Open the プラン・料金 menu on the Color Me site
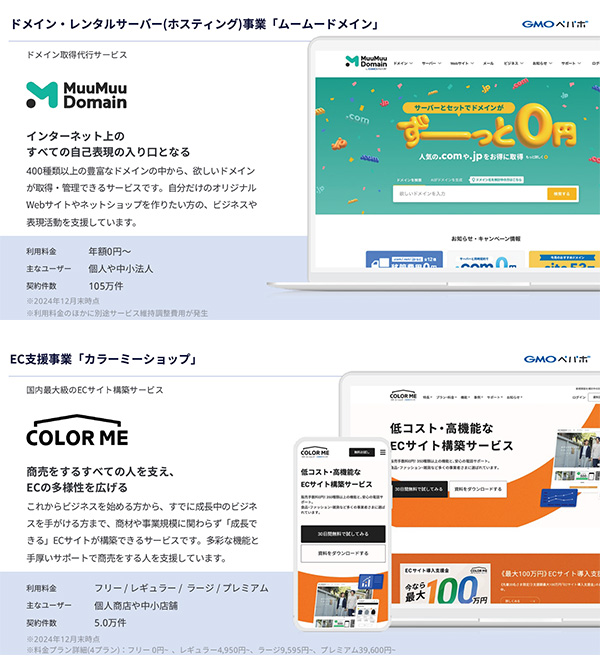 [447, 397]
